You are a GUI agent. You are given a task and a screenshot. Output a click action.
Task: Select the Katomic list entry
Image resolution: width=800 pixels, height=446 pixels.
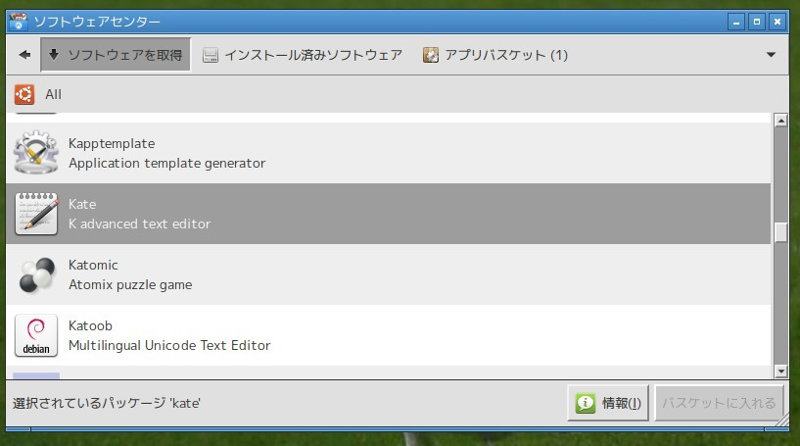[x=388, y=275]
